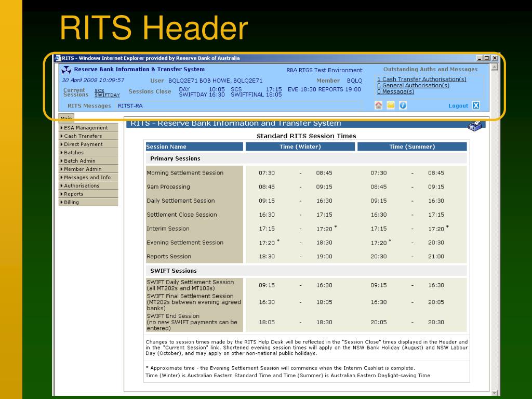Image resolution: width=532 pixels, height=399 pixels.
Task: Expand the Cash Transfers menu
Action: click(88, 136)
